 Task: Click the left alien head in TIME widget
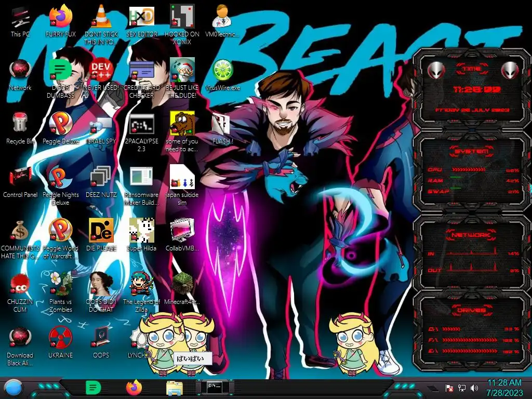tap(436, 70)
